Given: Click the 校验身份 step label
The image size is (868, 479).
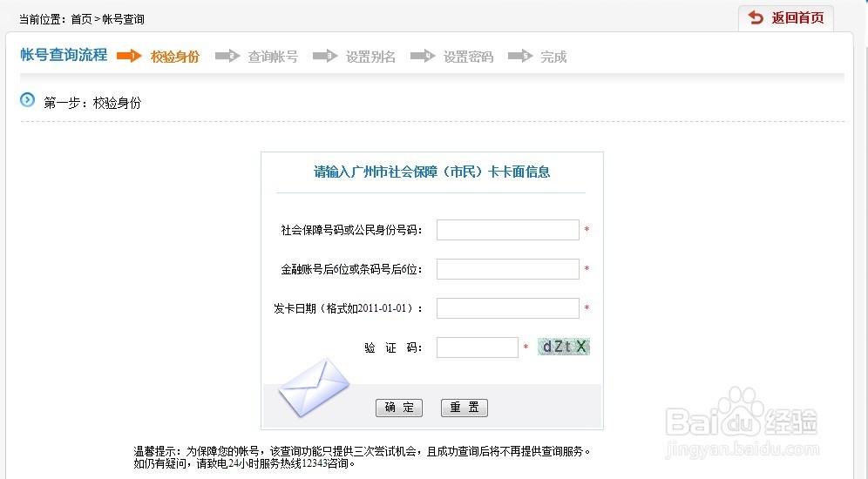Looking at the screenshot, I should click(x=175, y=57).
